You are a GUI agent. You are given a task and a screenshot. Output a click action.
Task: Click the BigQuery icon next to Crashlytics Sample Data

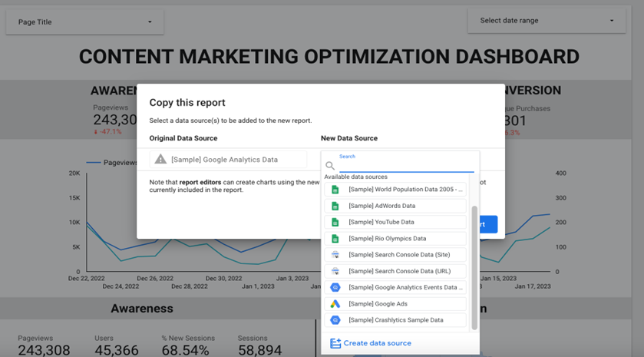(335, 320)
